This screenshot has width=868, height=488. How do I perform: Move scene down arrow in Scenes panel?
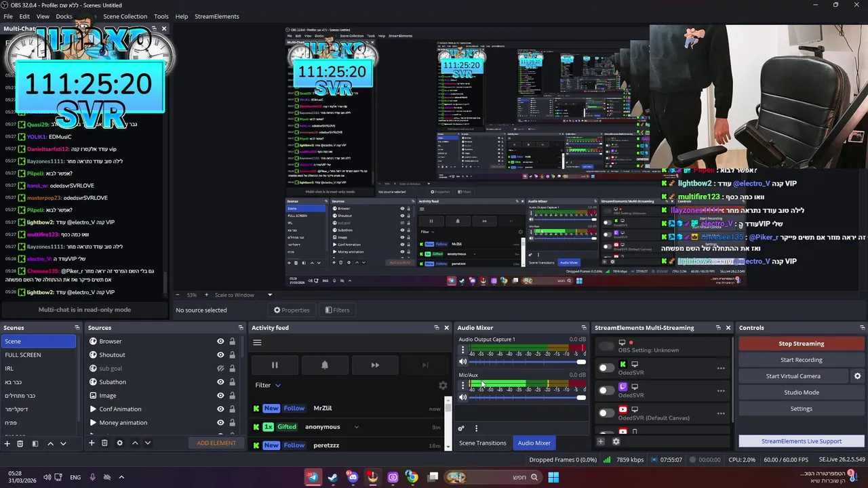click(63, 443)
